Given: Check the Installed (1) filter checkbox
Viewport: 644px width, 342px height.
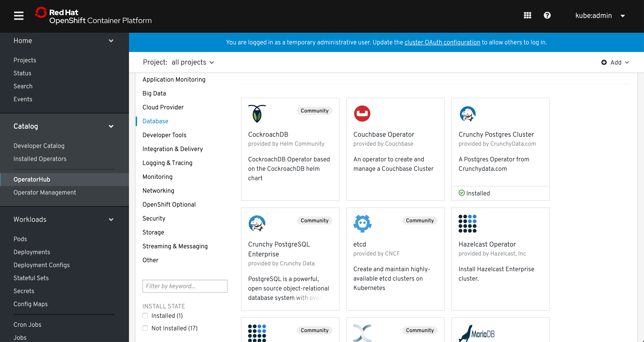Looking at the screenshot, I should tap(145, 316).
